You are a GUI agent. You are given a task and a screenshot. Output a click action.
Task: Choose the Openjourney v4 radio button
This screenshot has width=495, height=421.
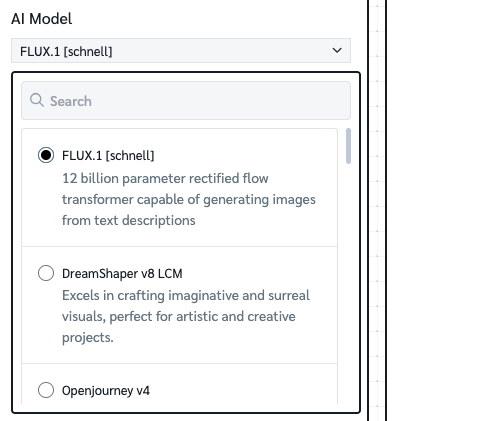46,390
